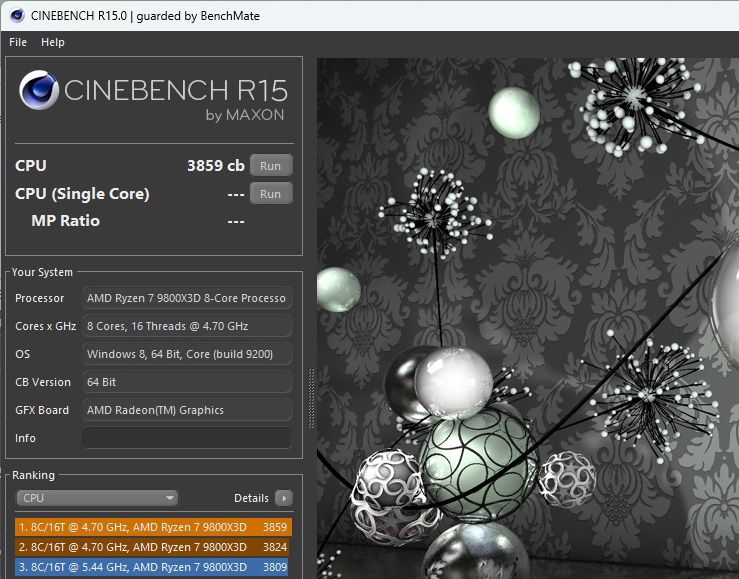Screen dimensions: 739x579
Task: Click the MP Ratio label
Action: coord(66,221)
